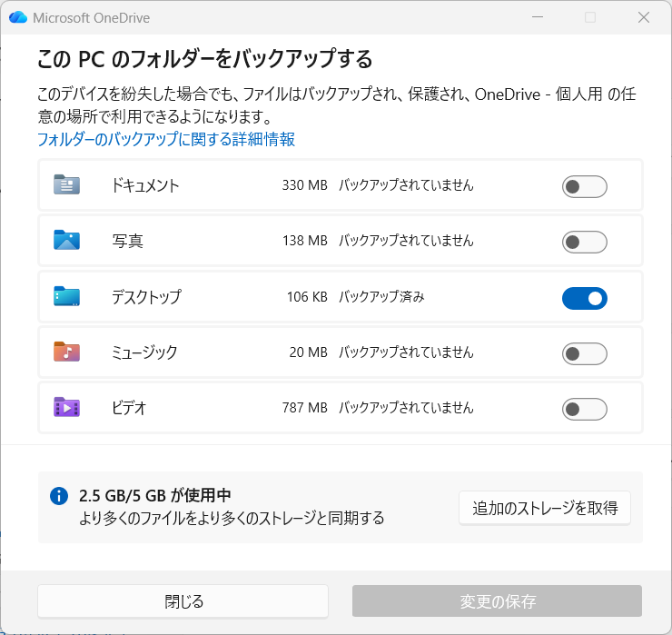Click the ビデオ video folder icon
The height and width of the screenshot is (635, 672).
66,407
